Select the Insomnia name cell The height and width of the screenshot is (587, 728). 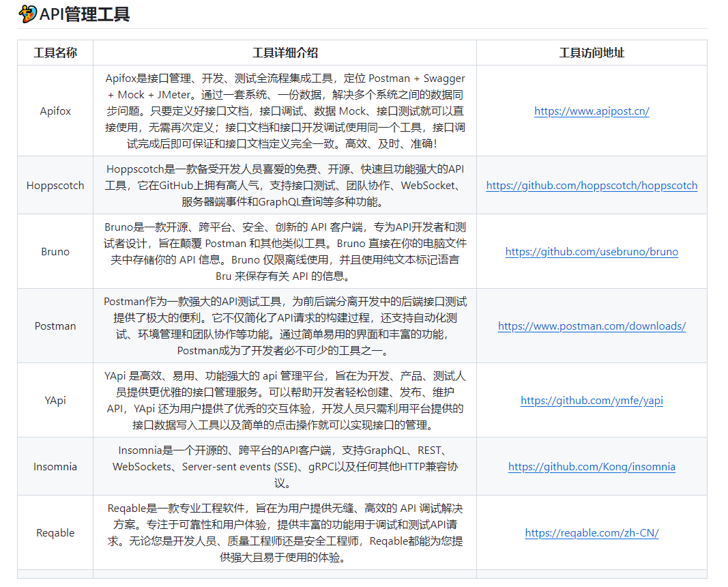click(55, 466)
